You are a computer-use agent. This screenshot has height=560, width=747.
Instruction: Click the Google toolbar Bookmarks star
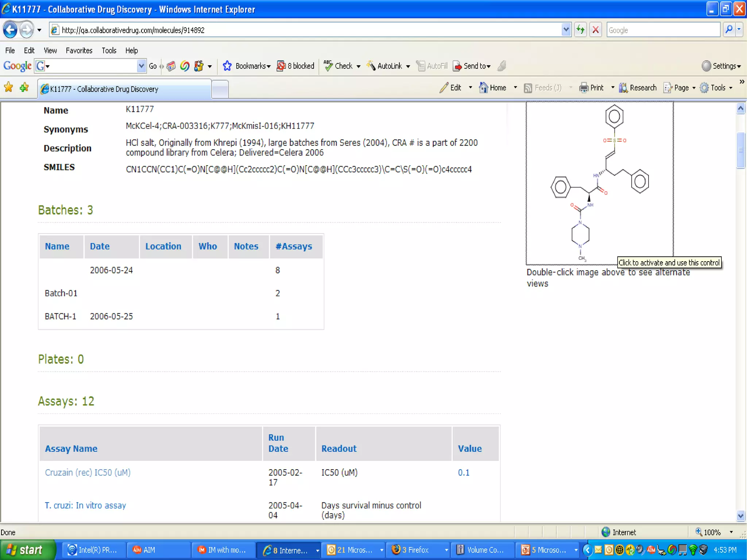[x=227, y=66]
